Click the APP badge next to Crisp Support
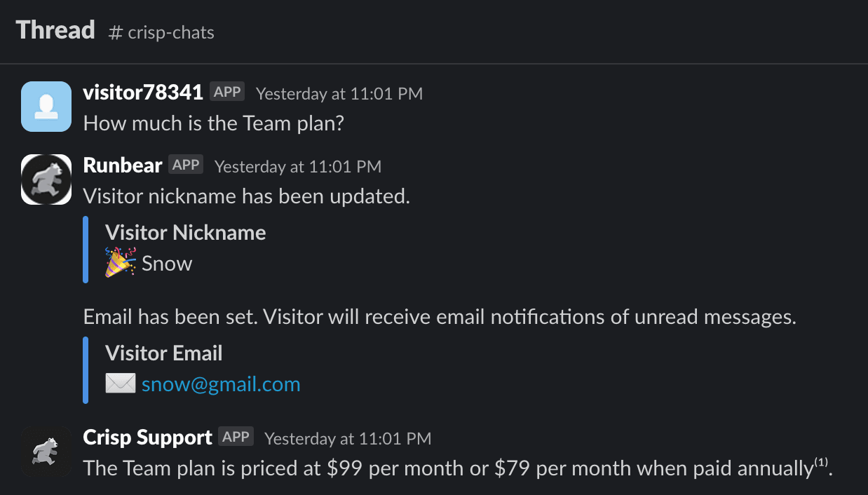 236,437
